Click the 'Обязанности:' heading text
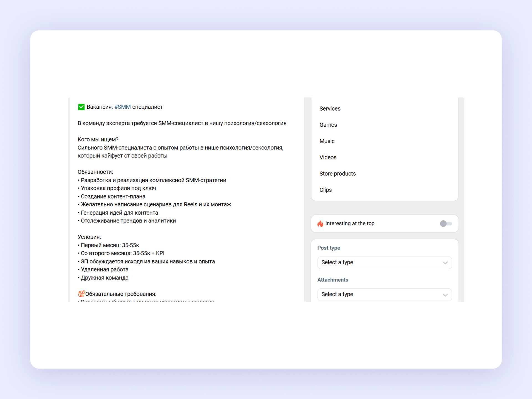Image resolution: width=532 pixels, height=399 pixels. [x=95, y=172]
